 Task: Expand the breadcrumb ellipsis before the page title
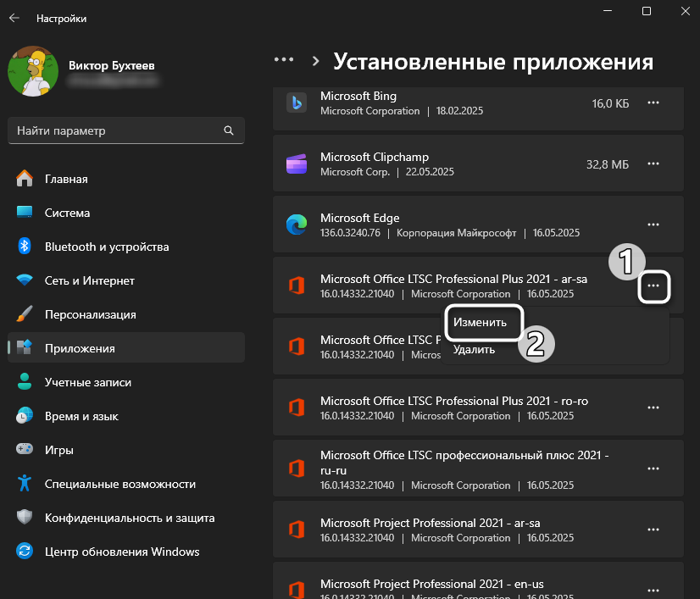click(x=284, y=60)
